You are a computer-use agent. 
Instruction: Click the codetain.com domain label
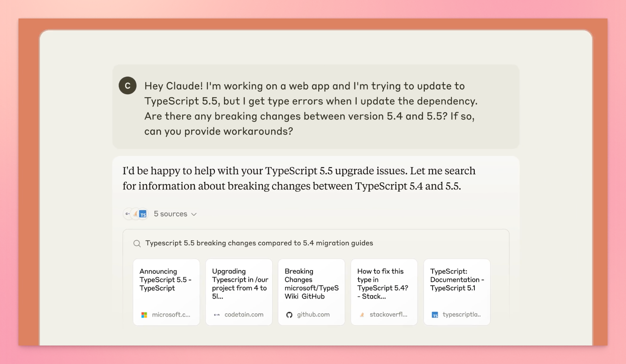click(244, 314)
